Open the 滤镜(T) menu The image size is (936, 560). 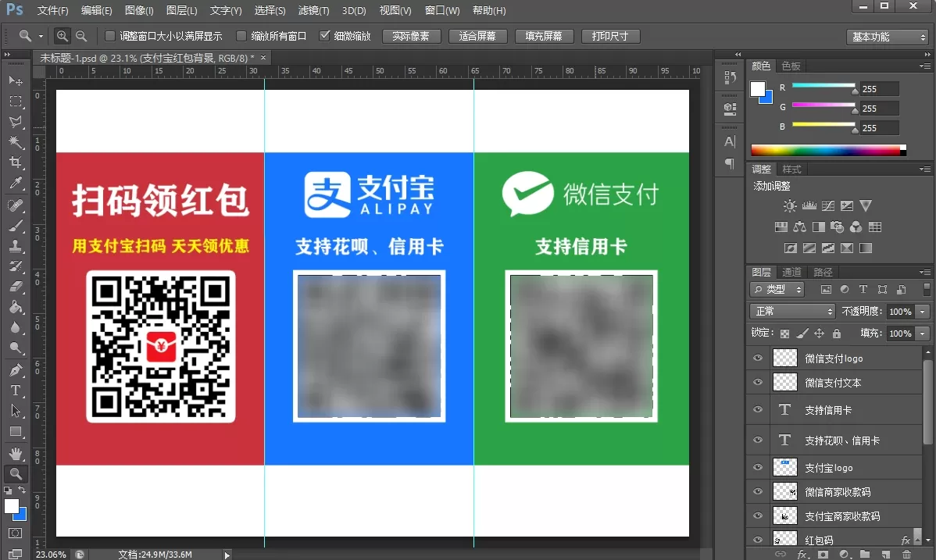tap(313, 11)
